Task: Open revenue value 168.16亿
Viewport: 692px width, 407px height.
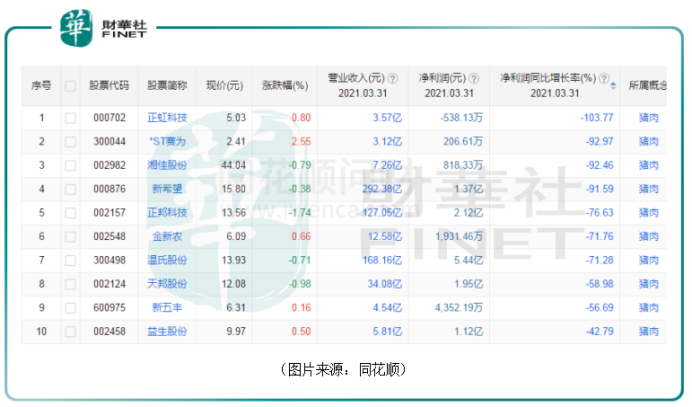Action: (382, 260)
